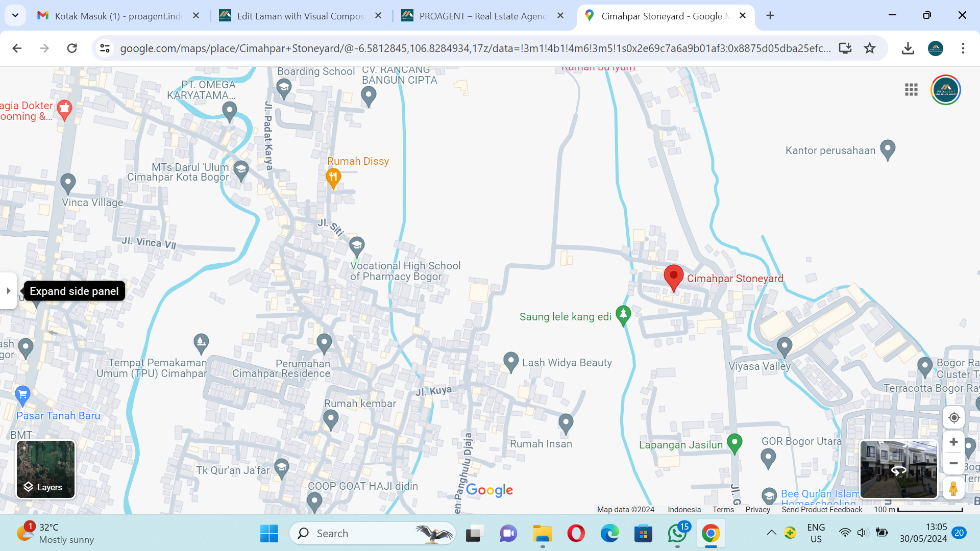Click the Send Product Feedback link

[x=821, y=509]
